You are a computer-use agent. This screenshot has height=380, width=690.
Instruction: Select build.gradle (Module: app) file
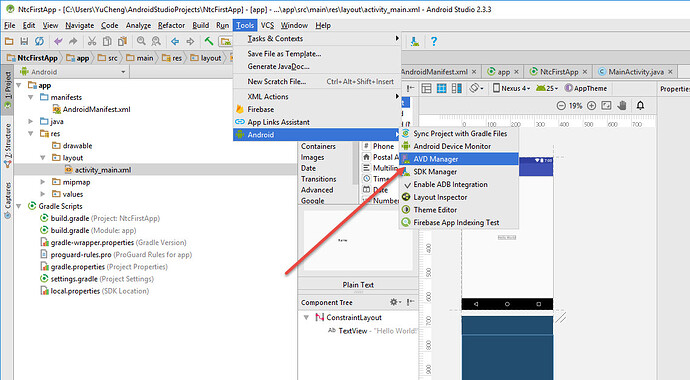pos(88,230)
